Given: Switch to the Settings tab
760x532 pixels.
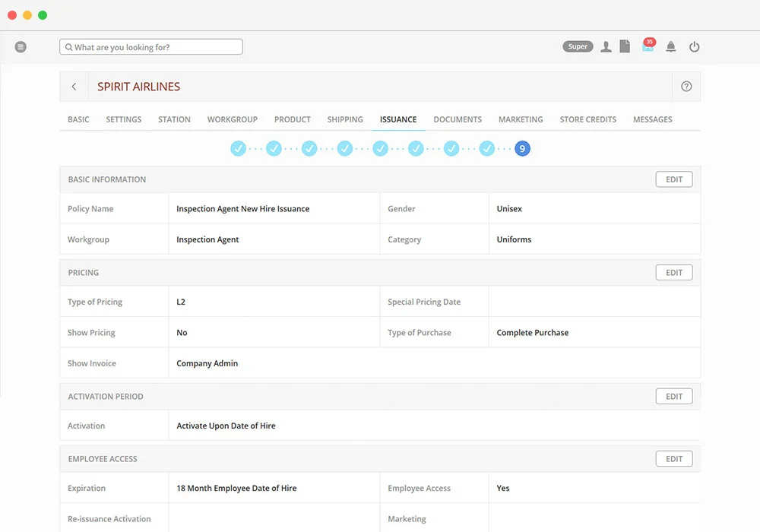Looking at the screenshot, I should tap(123, 119).
